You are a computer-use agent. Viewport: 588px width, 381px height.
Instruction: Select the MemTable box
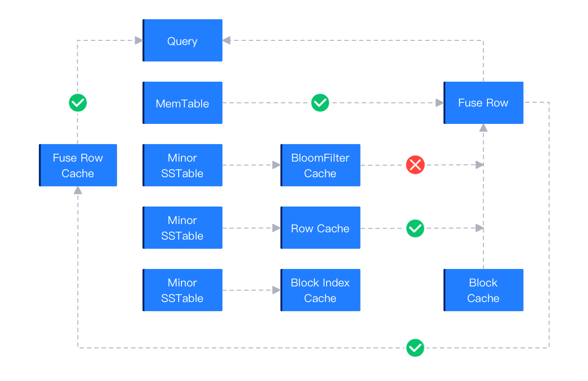(182, 103)
